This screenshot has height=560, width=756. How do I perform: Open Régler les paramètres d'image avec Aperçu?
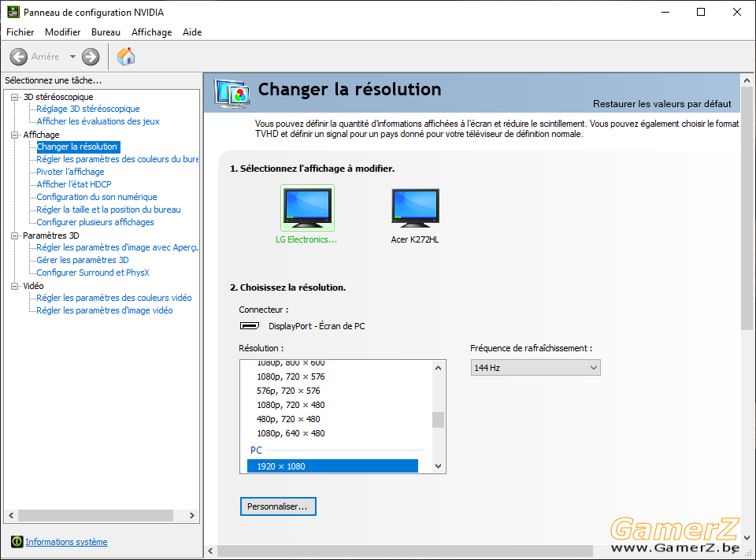pyautogui.click(x=117, y=247)
